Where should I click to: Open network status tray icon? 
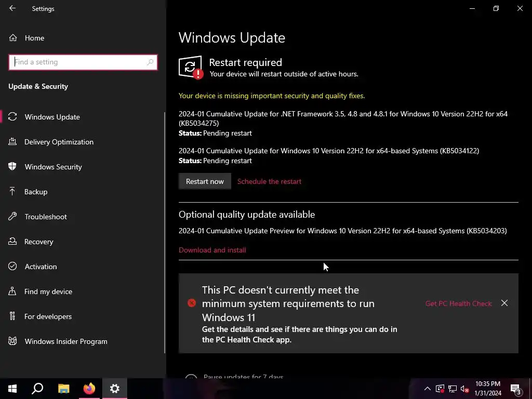pos(453,389)
